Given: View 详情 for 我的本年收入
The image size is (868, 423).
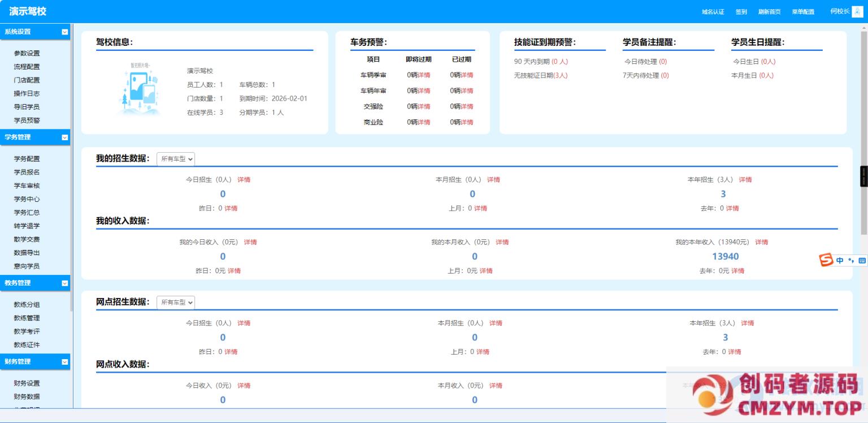Looking at the screenshot, I should pos(761,242).
